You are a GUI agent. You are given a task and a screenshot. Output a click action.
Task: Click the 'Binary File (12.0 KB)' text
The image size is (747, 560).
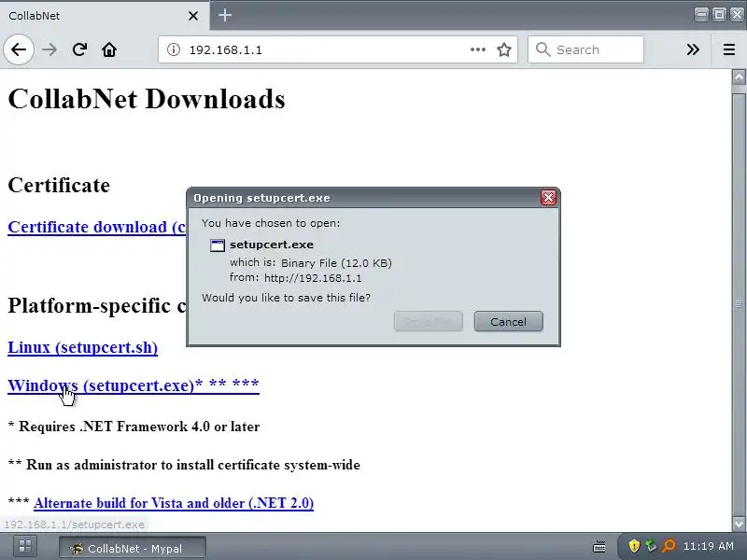point(336,263)
